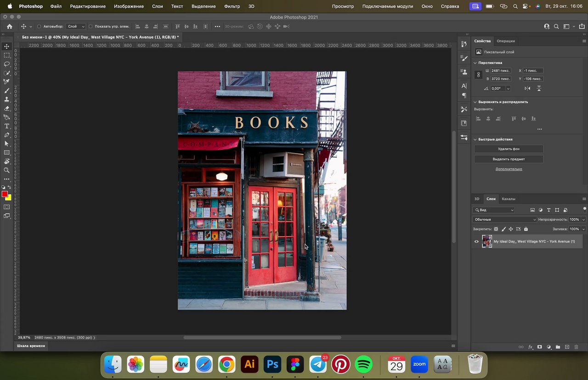Hide the My Ideal Day layer eye

pos(476,241)
